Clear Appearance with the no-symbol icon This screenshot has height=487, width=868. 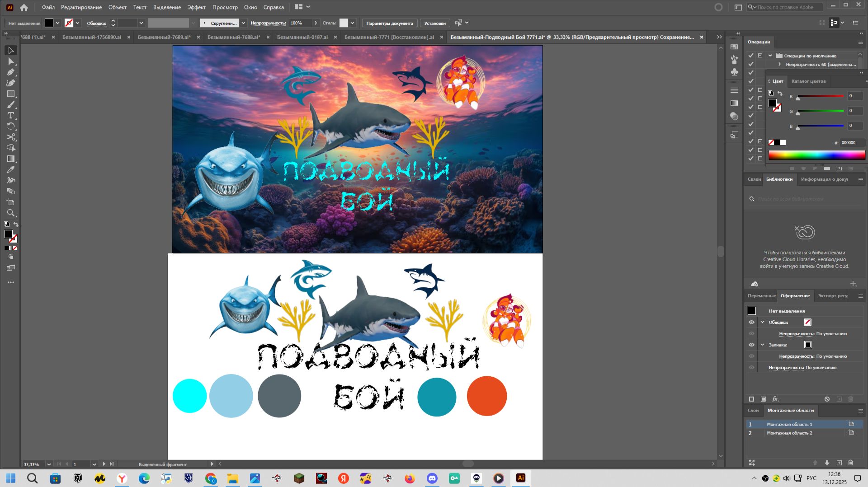point(827,399)
